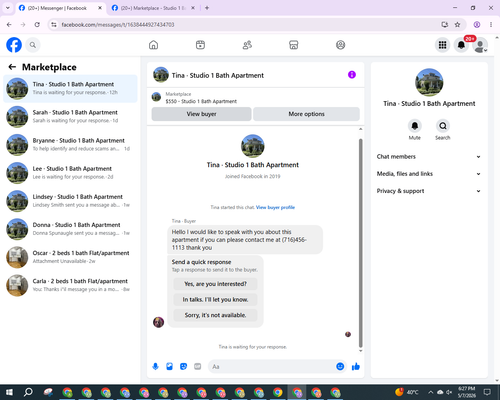Click the voice clip microphone icon
Image resolution: width=500 pixels, height=400 pixels.
[155, 367]
